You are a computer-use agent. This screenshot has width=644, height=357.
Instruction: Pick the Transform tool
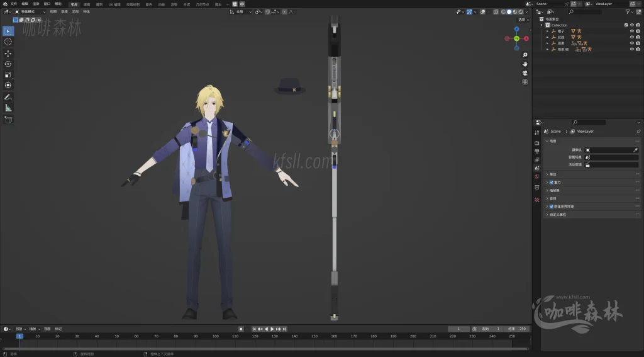pyautogui.click(x=8, y=85)
